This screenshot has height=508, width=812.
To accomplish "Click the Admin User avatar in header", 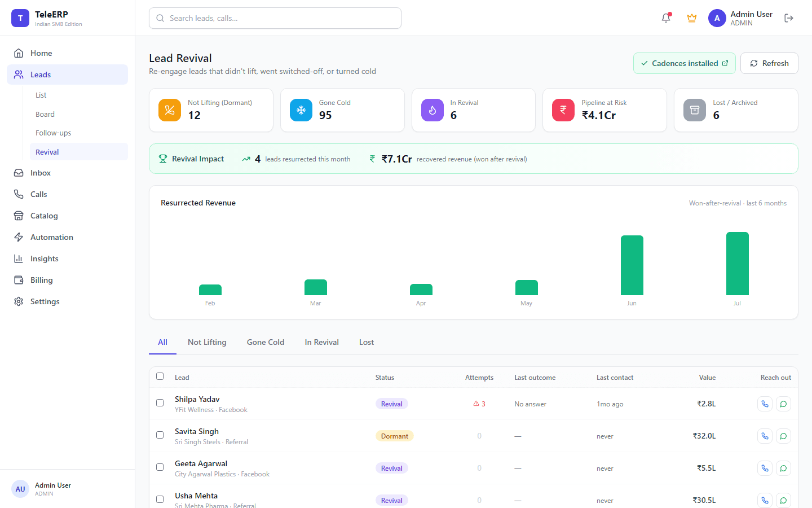I will coord(717,18).
